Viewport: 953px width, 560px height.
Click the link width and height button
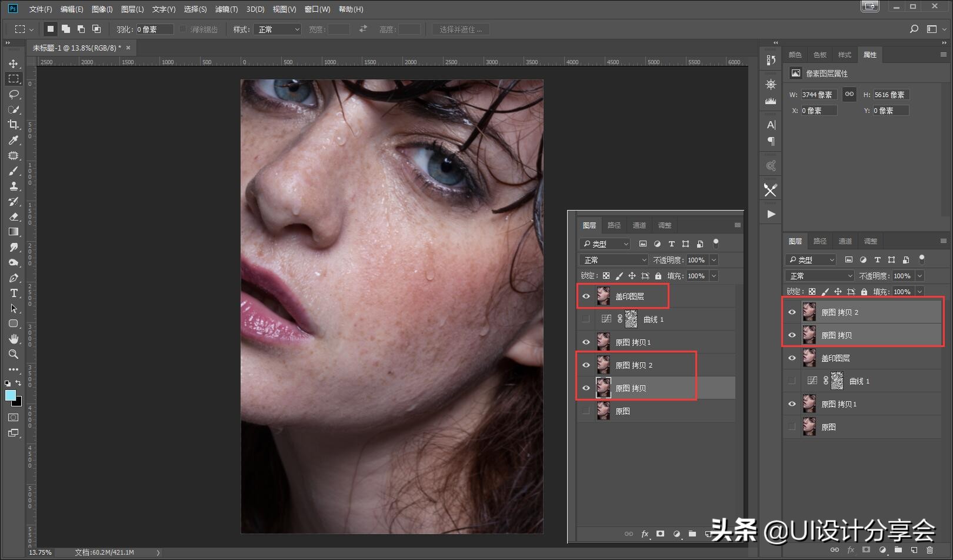coord(849,94)
